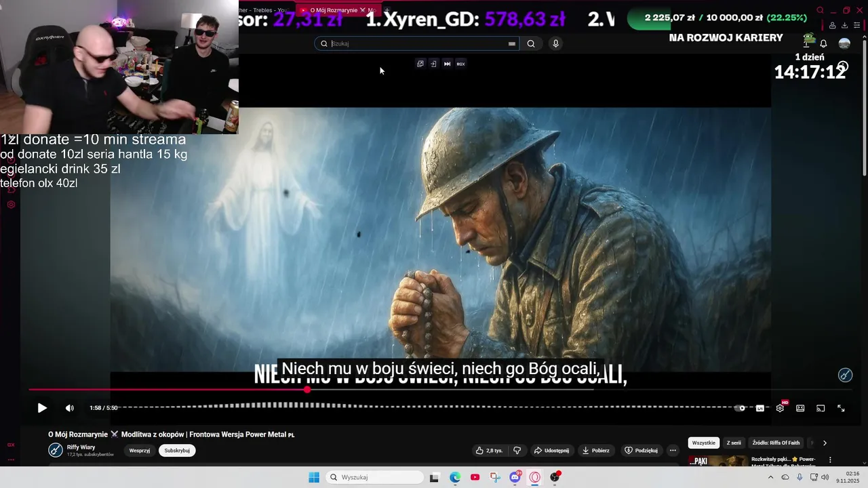Toggle subtitles with the CC icon
868x488 pixels.
coord(759,408)
